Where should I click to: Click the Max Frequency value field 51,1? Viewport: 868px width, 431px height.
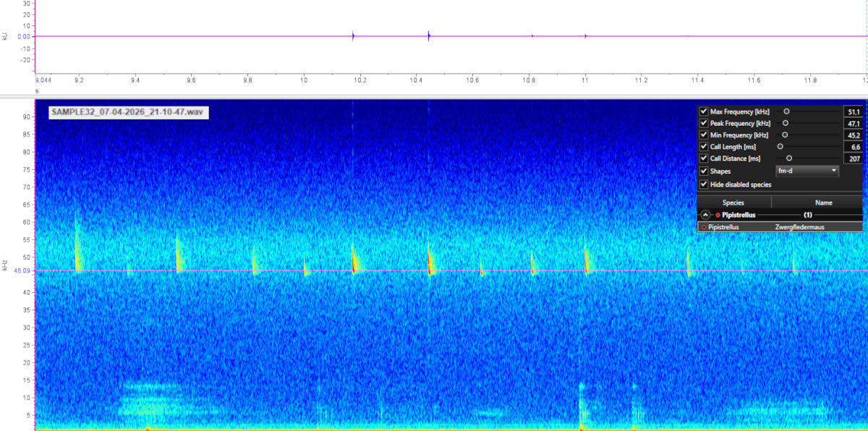(x=852, y=112)
